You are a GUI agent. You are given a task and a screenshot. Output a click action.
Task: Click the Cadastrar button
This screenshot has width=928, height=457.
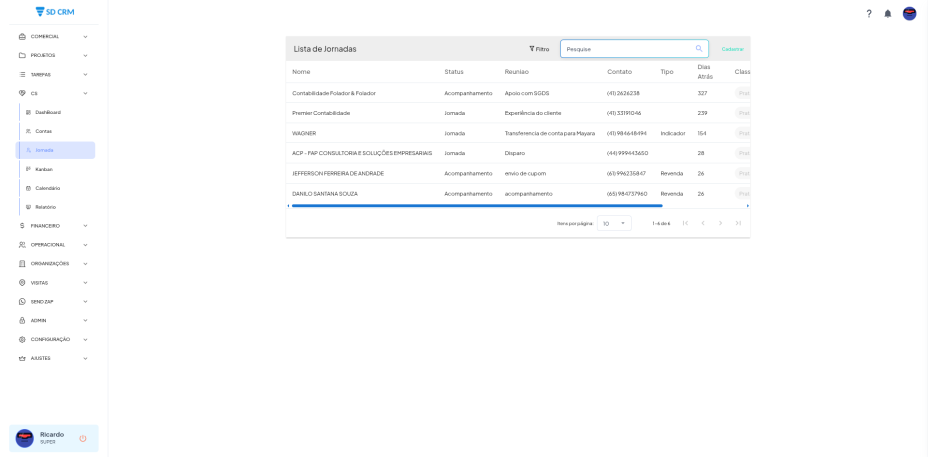tap(732, 49)
